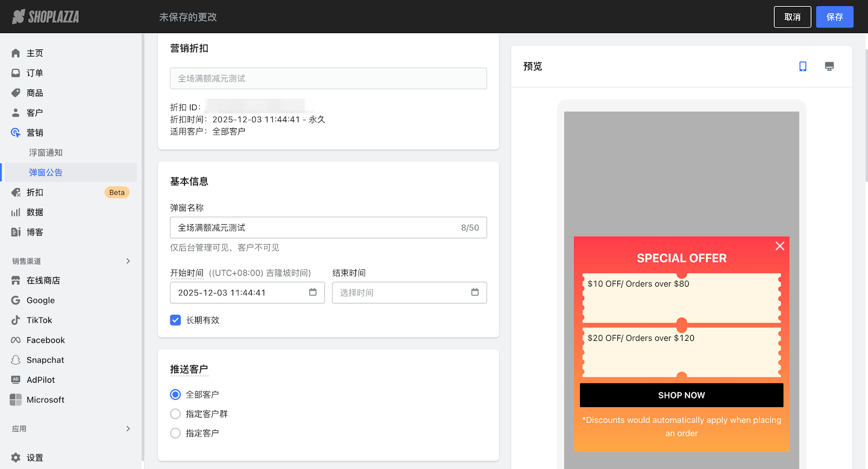Close the Special Offer popup preview
This screenshot has width=868, height=469.
[780, 246]
